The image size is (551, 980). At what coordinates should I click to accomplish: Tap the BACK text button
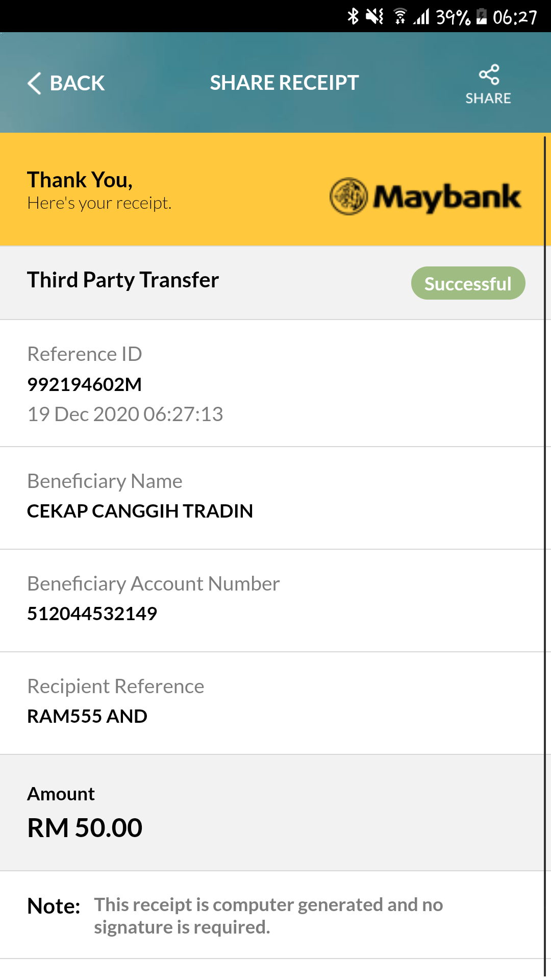[77, 83]
